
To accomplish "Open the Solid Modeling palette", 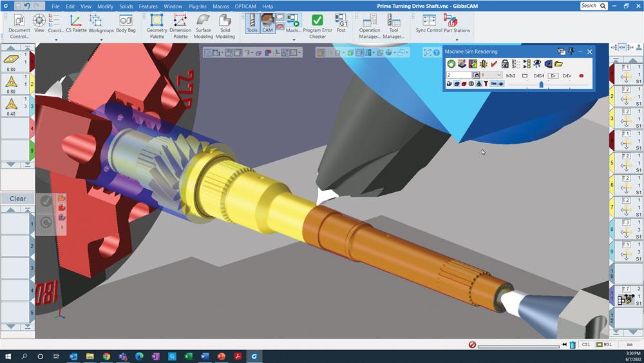I will (x=225, y=25).
